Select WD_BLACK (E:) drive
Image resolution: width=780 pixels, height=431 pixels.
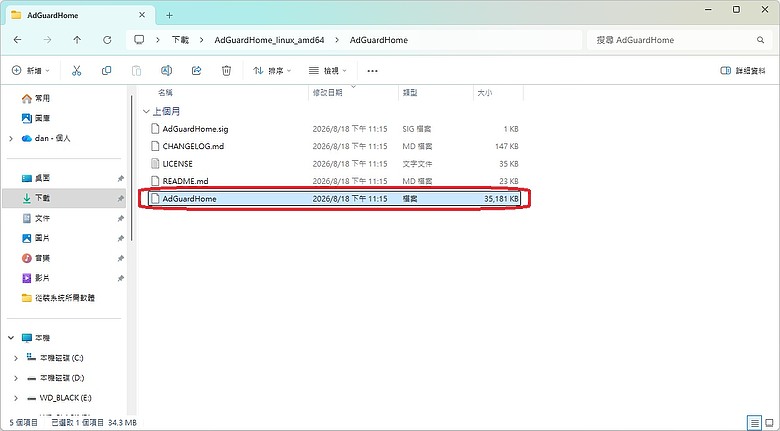point(59,398)
